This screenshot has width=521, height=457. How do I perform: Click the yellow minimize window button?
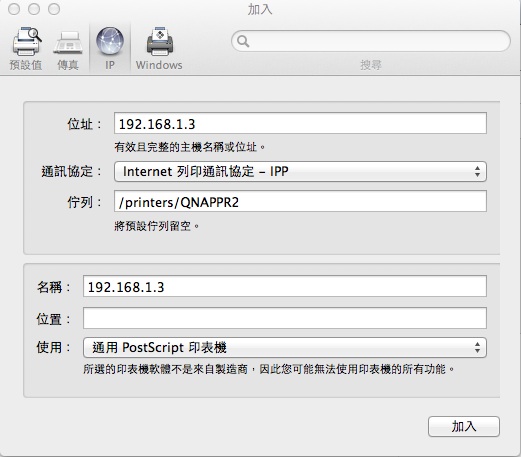click(x=34, y=9)
